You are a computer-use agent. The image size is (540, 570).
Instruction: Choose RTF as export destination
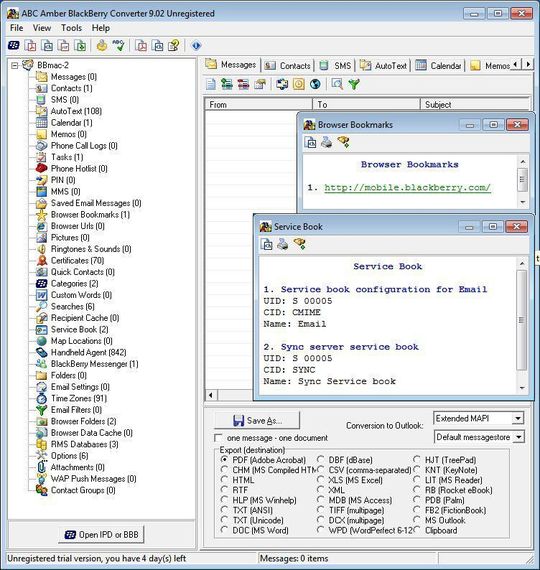[224, 490]
